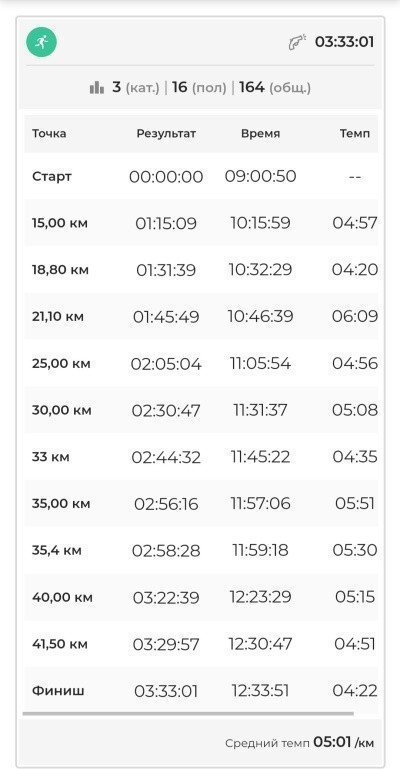400x769 pixels.
Task: Click the Темп column header
Action: tap(355, 133)
